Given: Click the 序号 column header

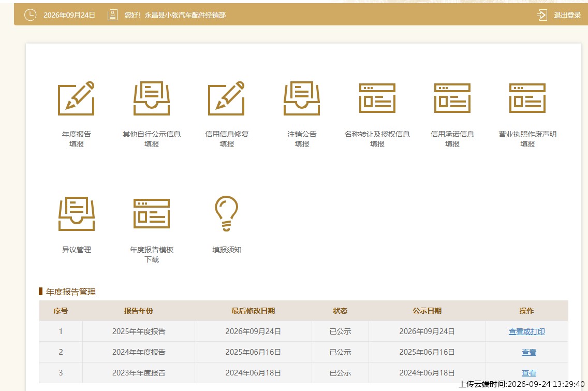Looking at the screenshot, I should (61, 311).
